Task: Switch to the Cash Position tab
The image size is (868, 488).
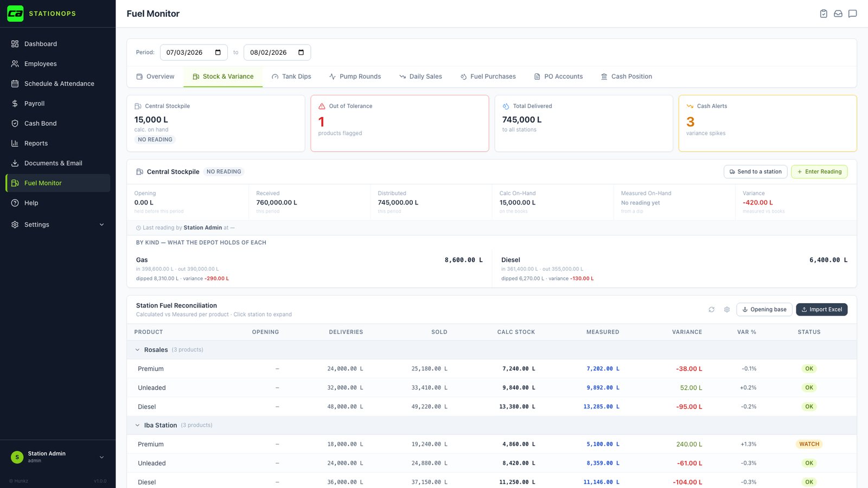Action: [627, 76]
